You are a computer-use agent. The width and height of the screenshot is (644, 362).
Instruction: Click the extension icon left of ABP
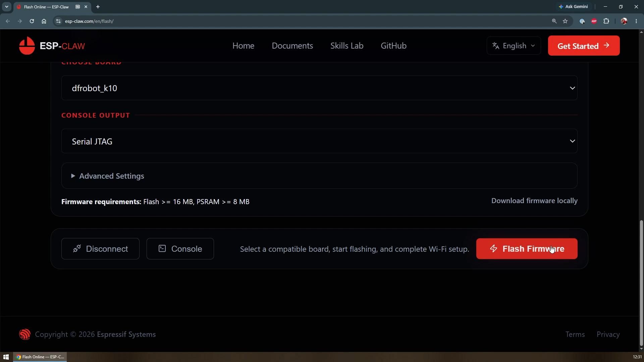[582, 21]
